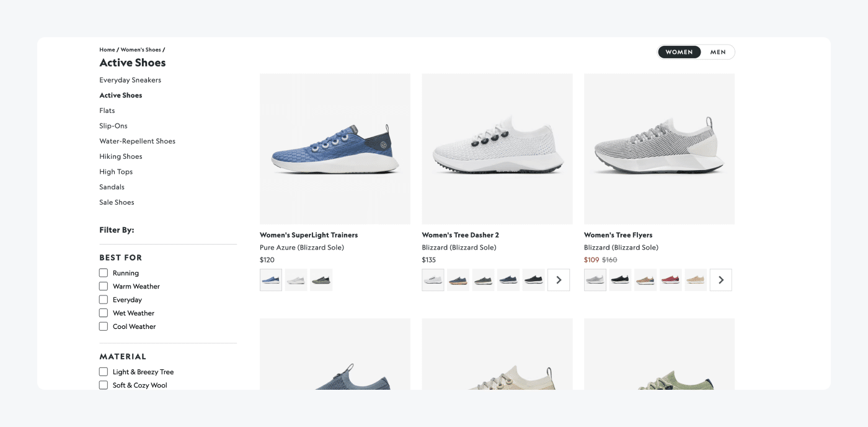Screen dimensions: 868x427
Task: Select the Sale Shoes category
Action: (117, 202)
